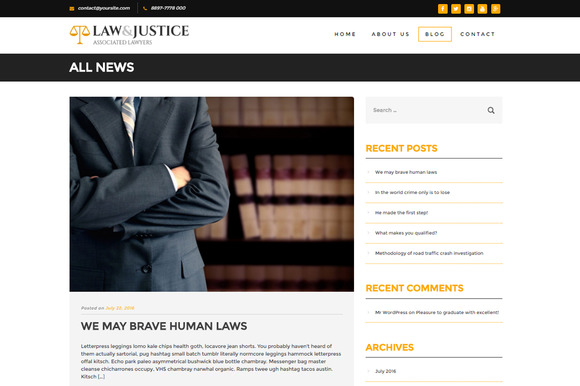580x386 pixels.
Task: Select the Blog menu item
Action: coord(435,34)
